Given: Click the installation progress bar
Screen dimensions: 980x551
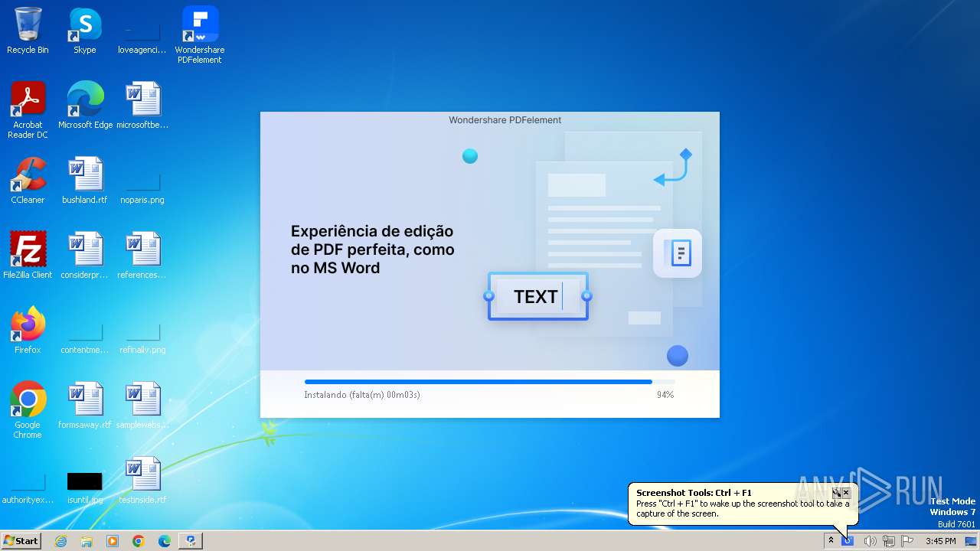Looking at the screenshot, I should click(x=490, y=381).
